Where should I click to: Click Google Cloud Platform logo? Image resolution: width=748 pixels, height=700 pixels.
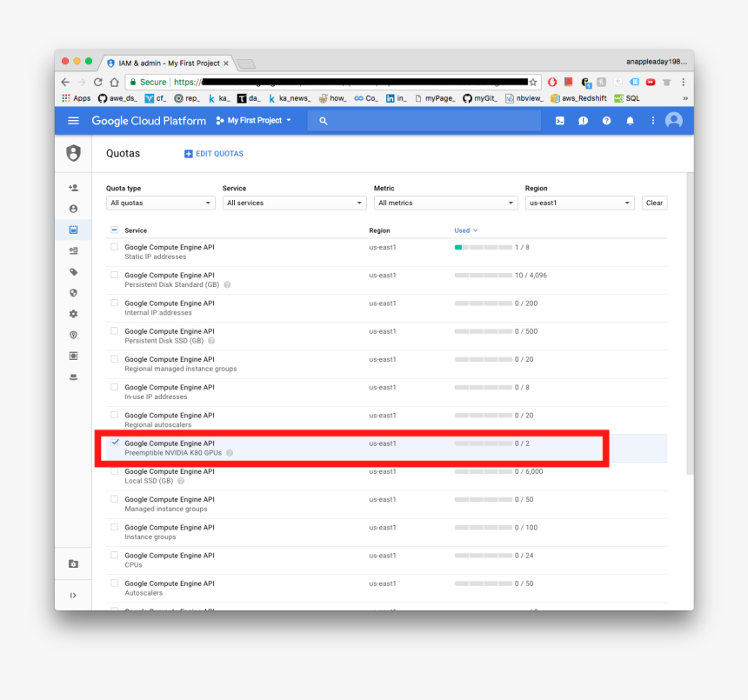(x=149, y=121)
